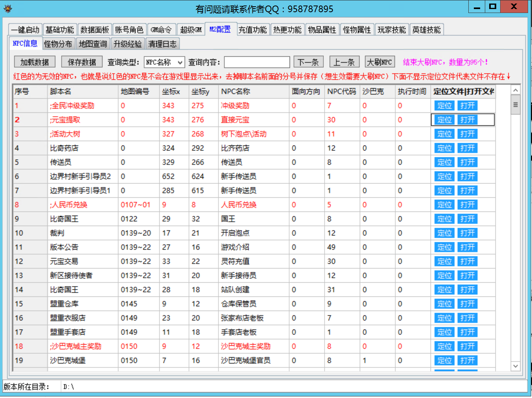532x398 pixels.
Task: Click 打开 button for row 11 版本公告
Action: (x=467, y=247)
